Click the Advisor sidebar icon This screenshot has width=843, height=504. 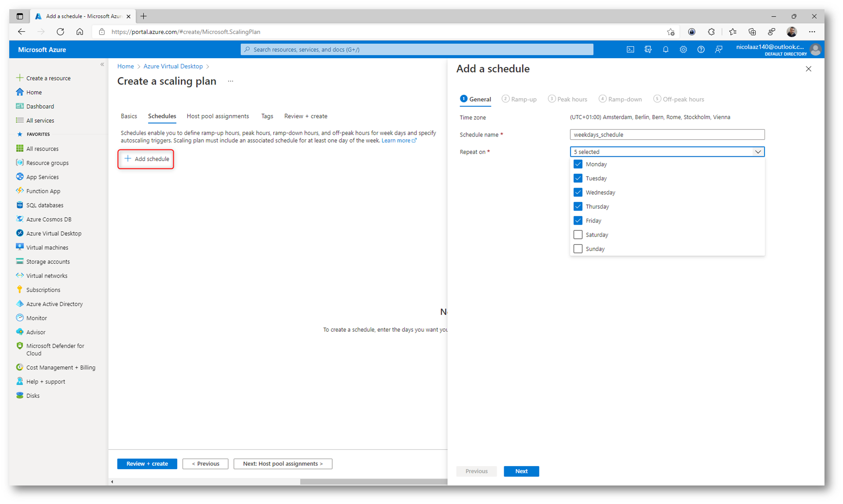click(x=19, y=332)
